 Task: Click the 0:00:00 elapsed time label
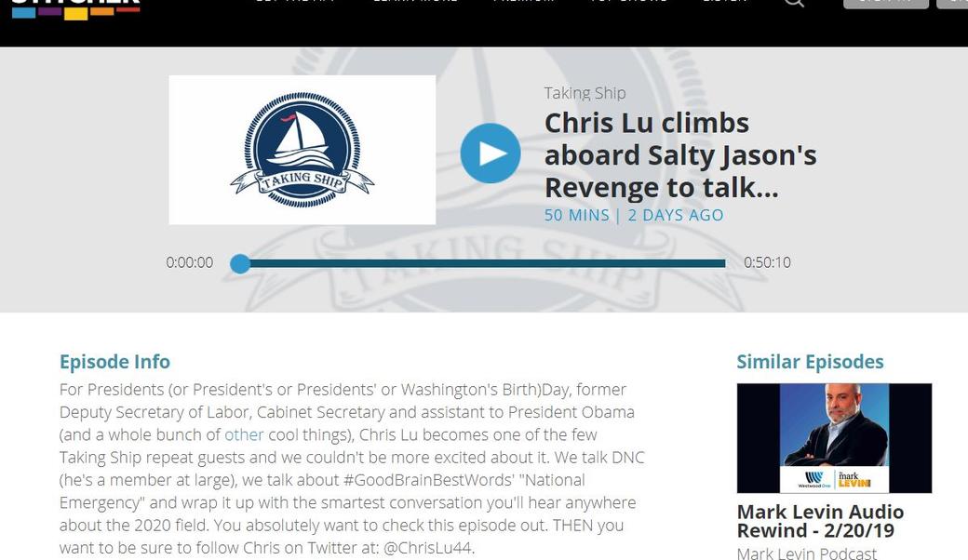pos(190,262)
